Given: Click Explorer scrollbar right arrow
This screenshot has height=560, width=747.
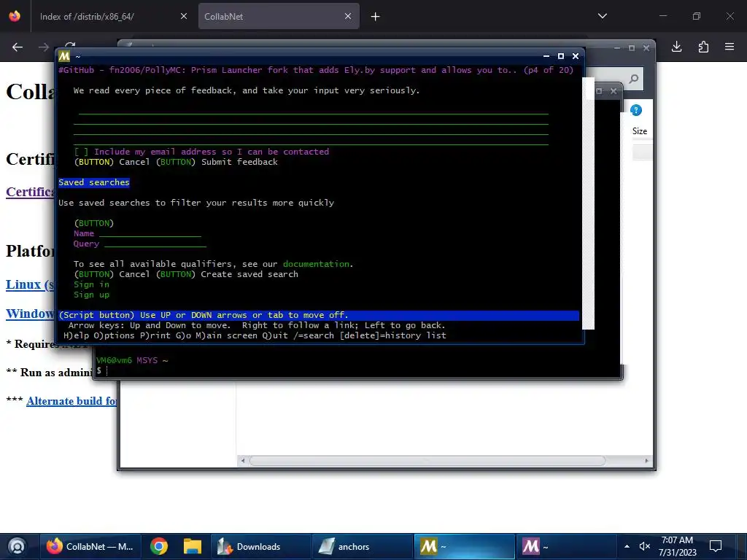Looking at the screenshot, I should [646, 461].
